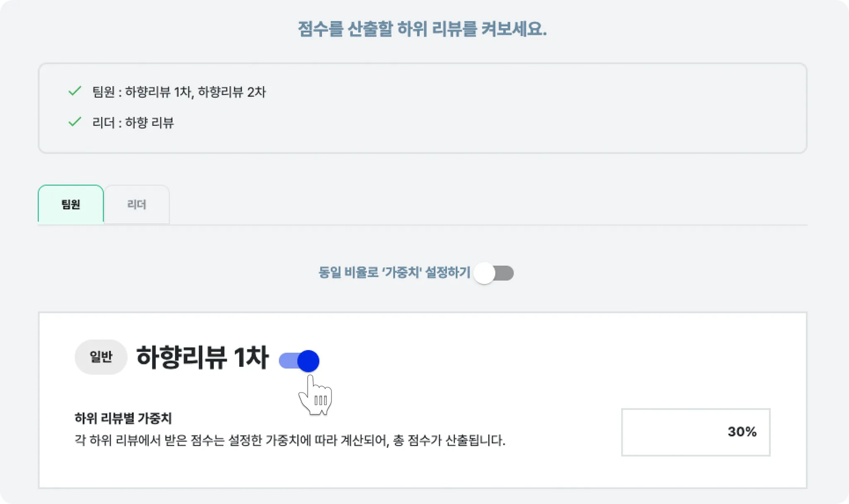Turn off the 하향리뷰 1차 toggle
Image resolution: width=849 pixels, height=504 pixels.
[x=299, y=361]
